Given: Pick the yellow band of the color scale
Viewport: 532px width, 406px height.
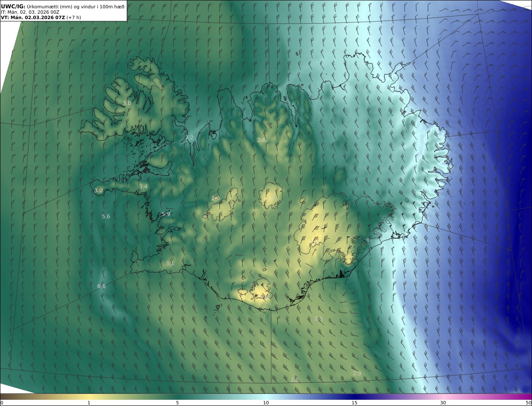Looking at the screenshot, I should tap(89, 396).
